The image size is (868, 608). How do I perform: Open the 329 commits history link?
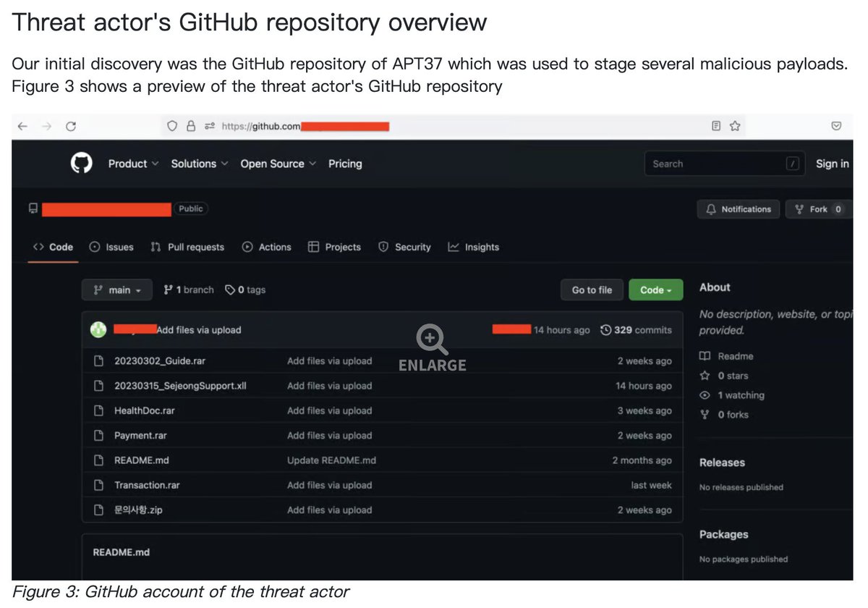tap(636, 330)
